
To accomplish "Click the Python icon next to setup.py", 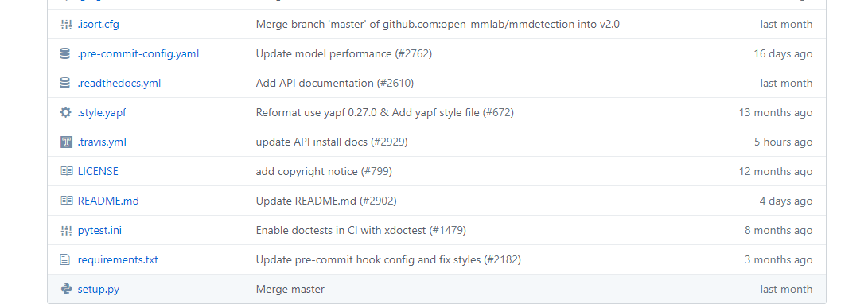I will [x=66, y=289].
